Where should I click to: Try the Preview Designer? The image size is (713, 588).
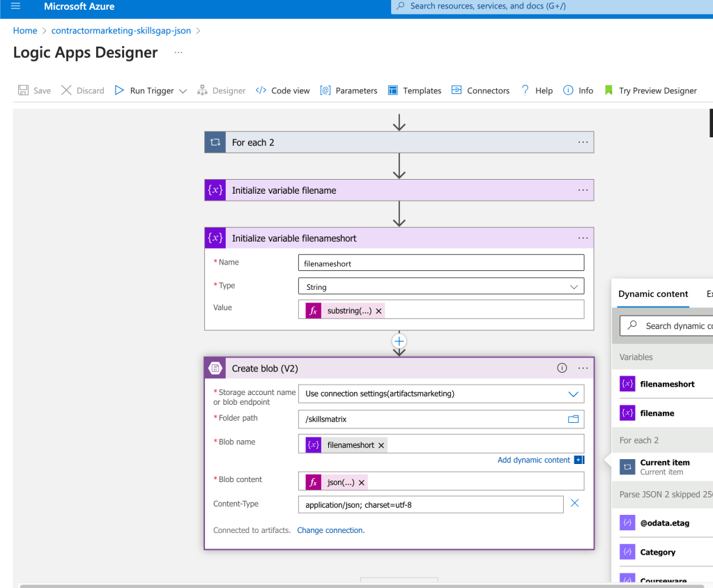pyautogui.click(x=651, y=91)
